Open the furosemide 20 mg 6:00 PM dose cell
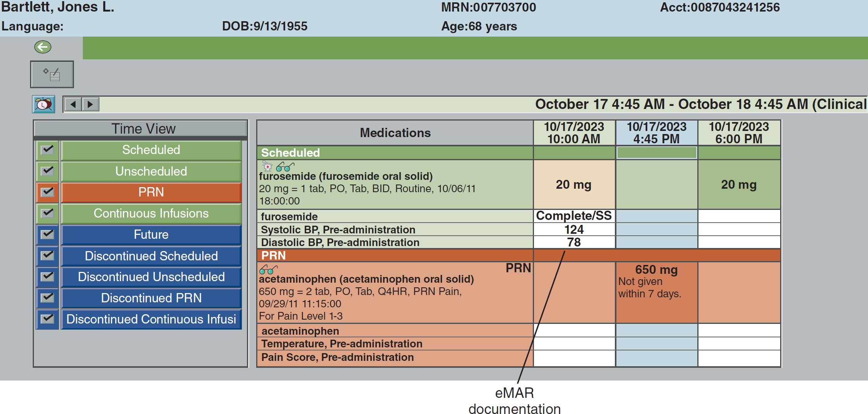 [739, 184]
